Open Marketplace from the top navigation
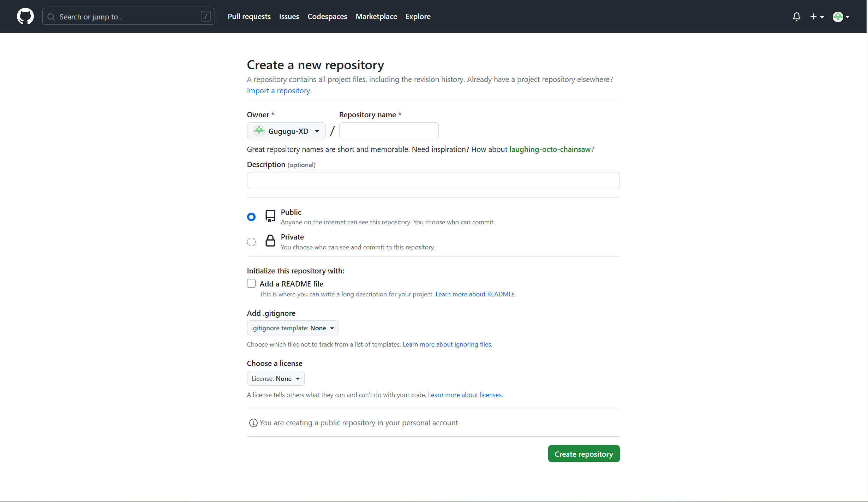868x502 pixels. [x=376, y=17]
